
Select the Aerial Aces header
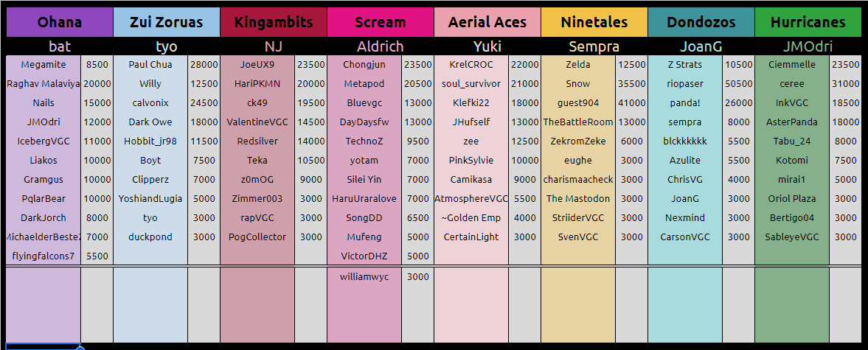(487, 22)
